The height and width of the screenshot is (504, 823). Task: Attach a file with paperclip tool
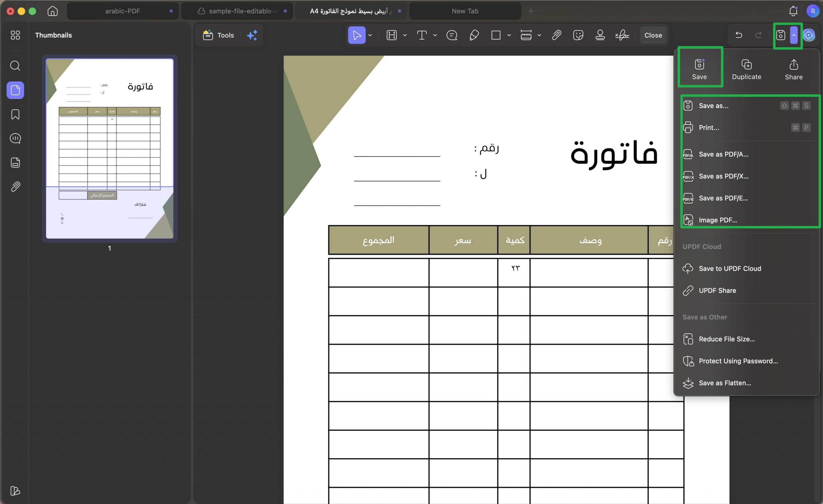point(556,35)
